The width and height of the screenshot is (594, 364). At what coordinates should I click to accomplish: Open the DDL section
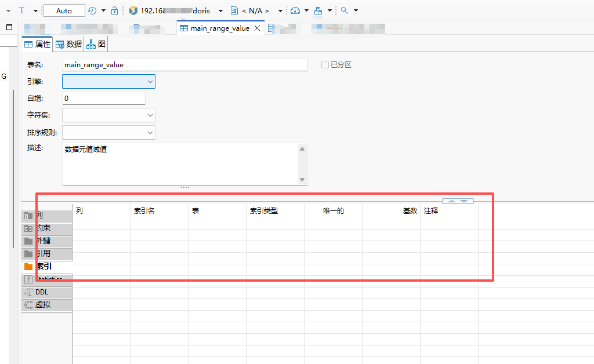46,292
